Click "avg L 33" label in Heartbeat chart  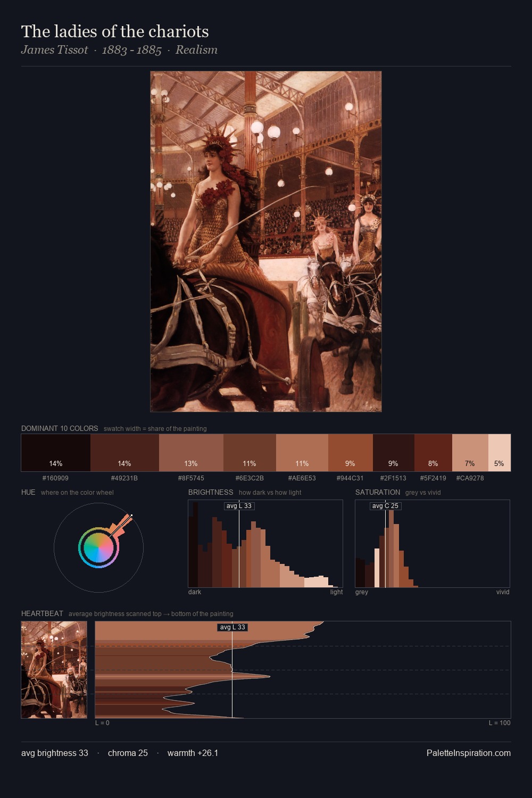coord(232,627)
